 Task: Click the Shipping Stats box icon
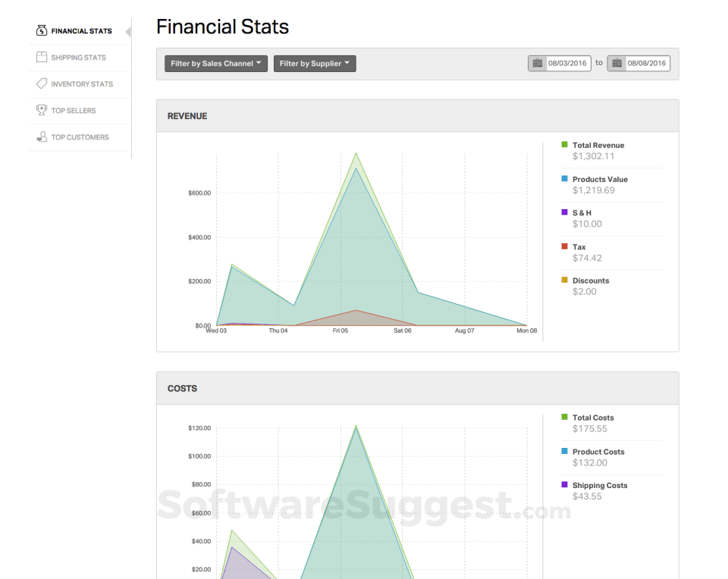42,58
